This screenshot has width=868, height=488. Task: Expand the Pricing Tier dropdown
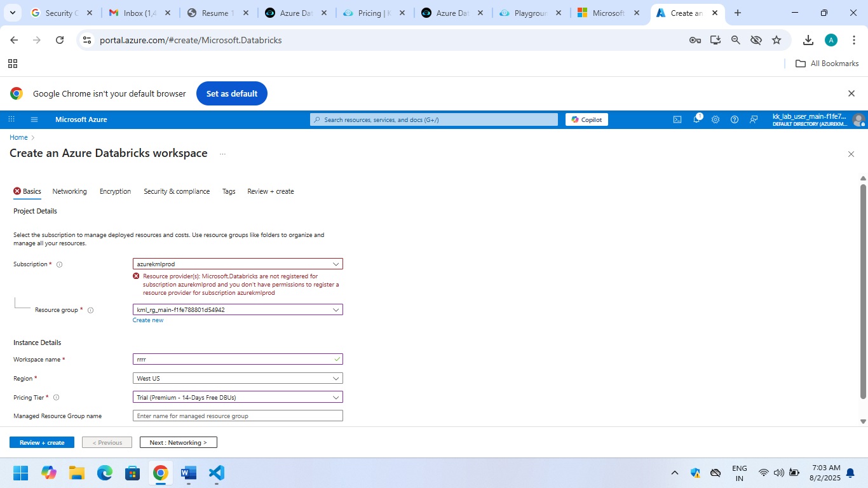(336, 397)
